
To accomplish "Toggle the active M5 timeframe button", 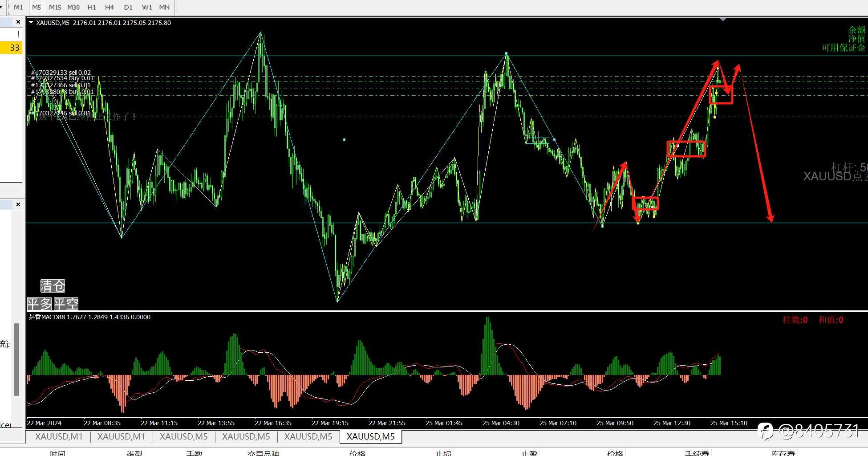I will pos(37,7).
